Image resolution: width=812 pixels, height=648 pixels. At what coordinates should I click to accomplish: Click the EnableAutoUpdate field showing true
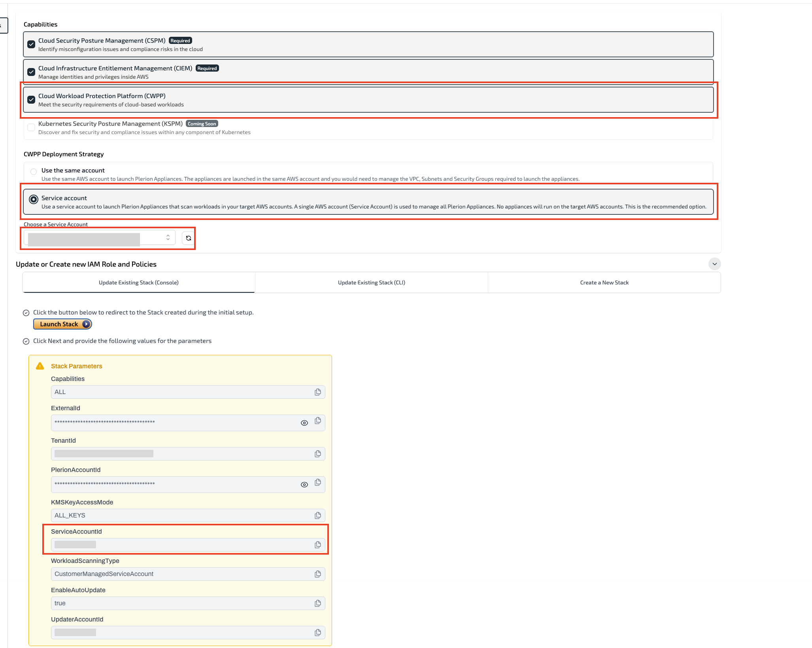coord(188,603)
